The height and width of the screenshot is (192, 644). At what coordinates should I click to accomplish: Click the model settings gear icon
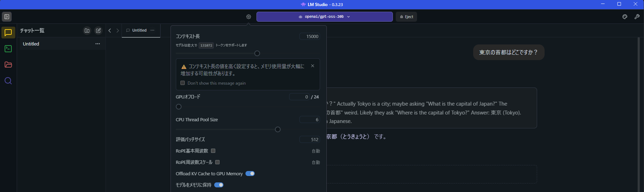tap(249, 17)
